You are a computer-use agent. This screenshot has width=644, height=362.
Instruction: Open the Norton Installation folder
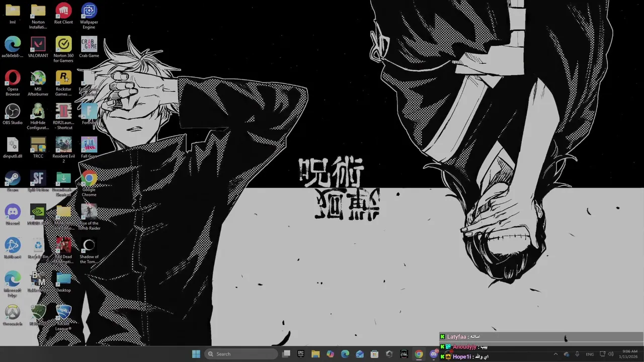tap(38, 16)
